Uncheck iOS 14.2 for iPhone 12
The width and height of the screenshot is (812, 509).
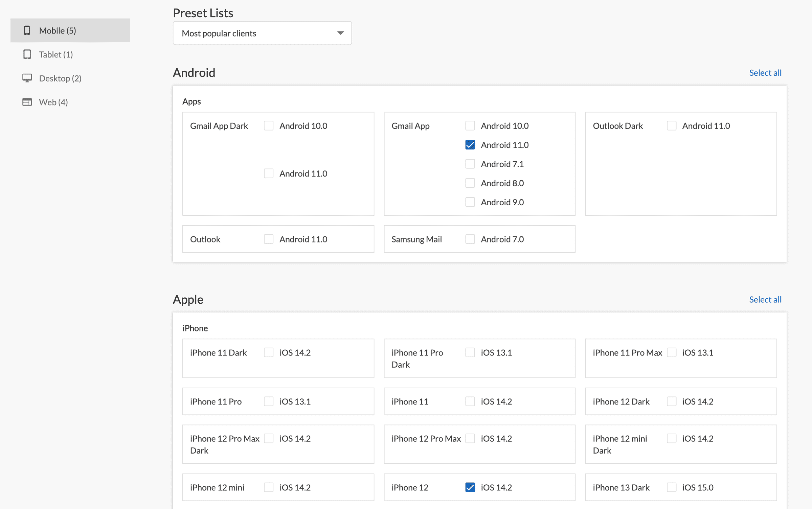coord(470,487)
